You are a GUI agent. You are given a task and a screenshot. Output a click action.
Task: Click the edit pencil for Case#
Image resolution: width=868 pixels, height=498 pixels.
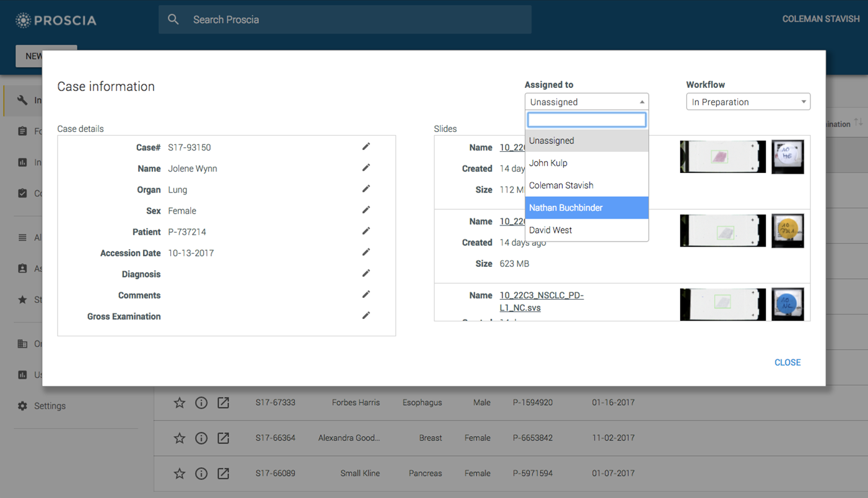[366, 147]
